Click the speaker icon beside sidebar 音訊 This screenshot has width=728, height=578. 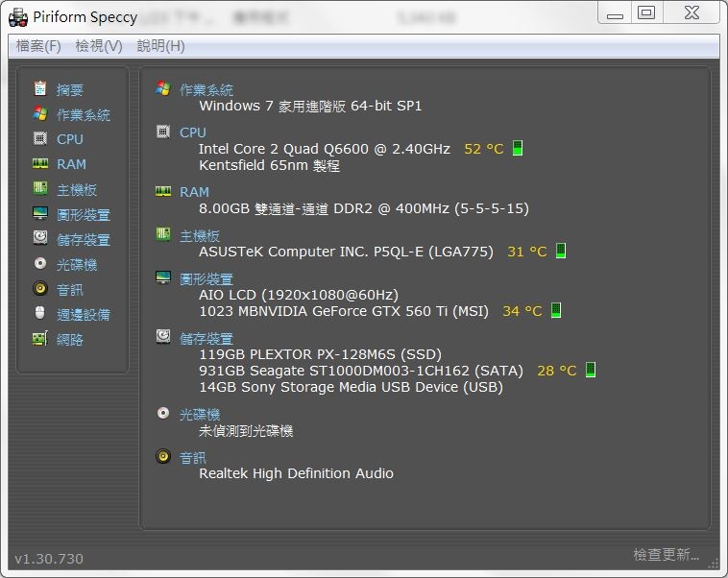[40, 288]
